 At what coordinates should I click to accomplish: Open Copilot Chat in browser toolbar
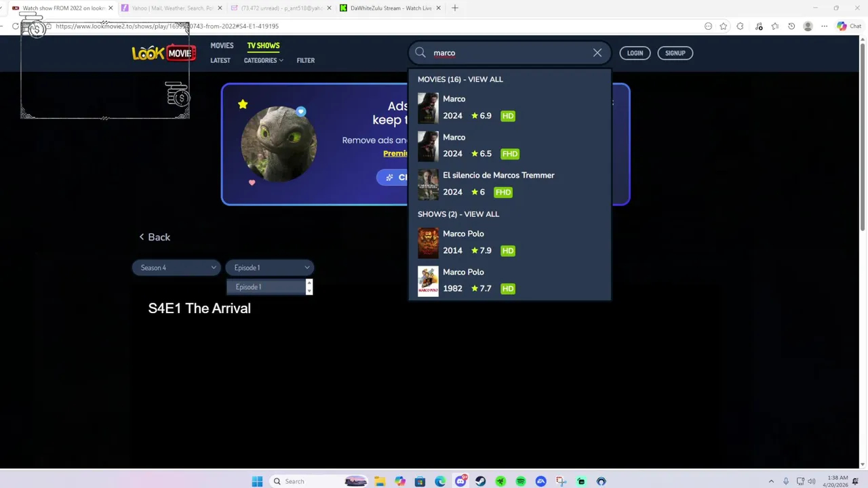848,26
